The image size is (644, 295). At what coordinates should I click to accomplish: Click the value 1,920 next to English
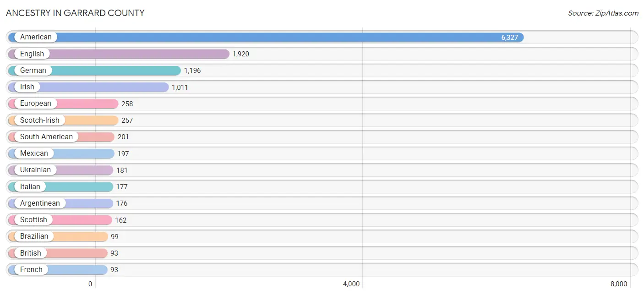coord(241,54)
